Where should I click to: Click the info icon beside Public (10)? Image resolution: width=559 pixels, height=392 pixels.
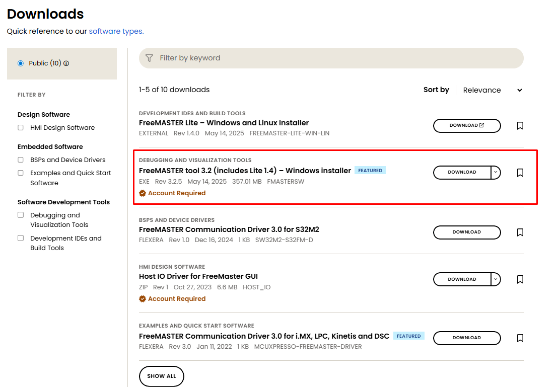point(66,63)
